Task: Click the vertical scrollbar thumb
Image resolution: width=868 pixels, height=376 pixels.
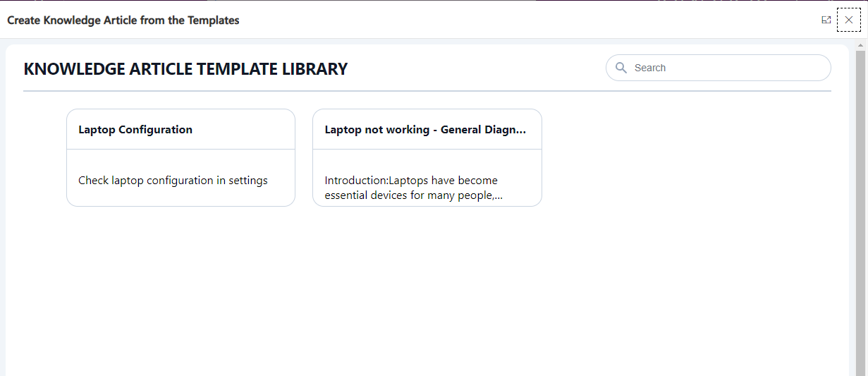Action: [x=860, y=212]
